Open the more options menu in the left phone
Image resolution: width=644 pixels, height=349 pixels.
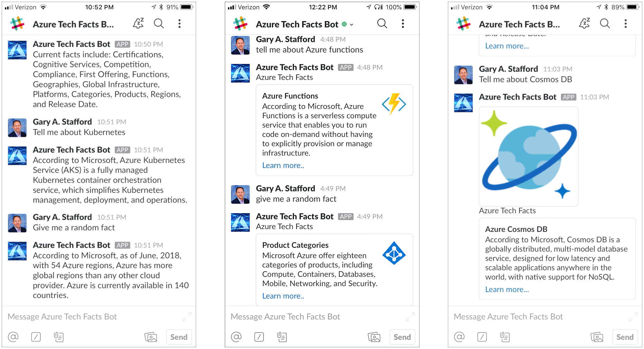(179, 23)
